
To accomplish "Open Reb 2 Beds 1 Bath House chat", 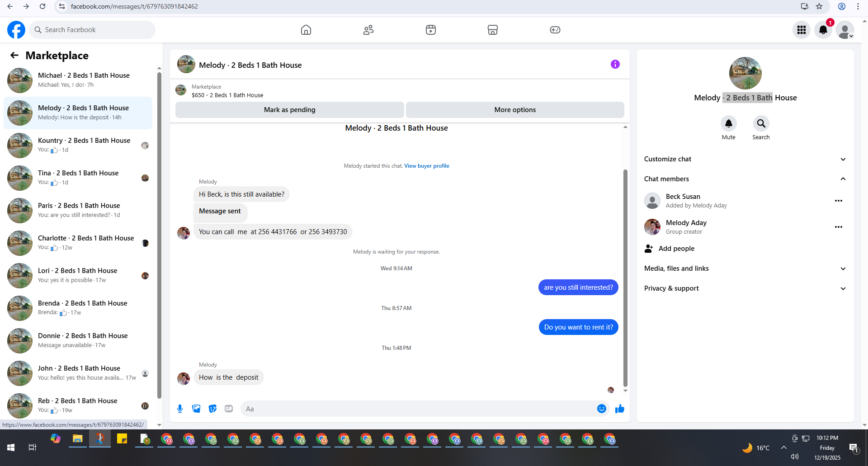I will click(78, 405).
